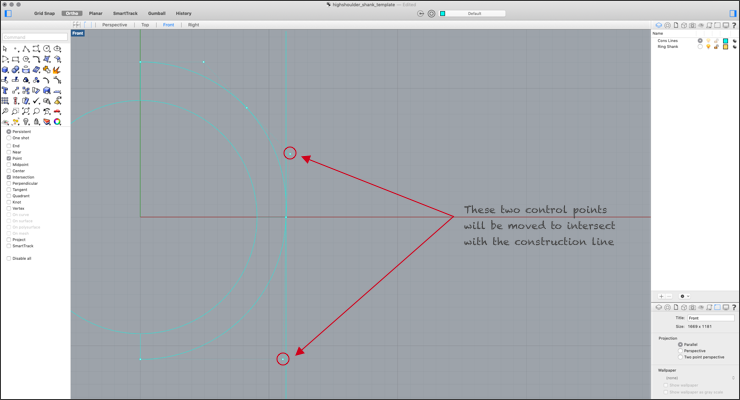Click the record history circular icon
The image size is (740, 400).
420,14
